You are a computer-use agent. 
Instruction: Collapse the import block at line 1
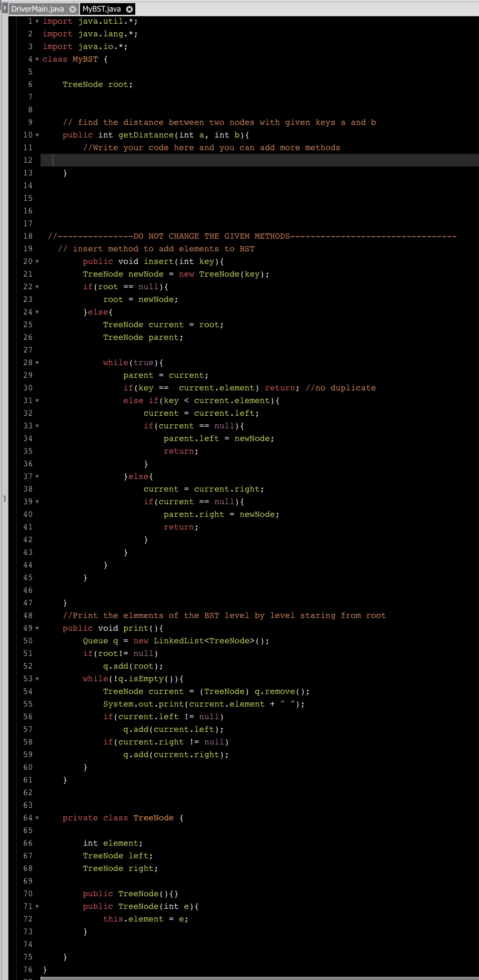pyautogui.click(x=37, y=21)
